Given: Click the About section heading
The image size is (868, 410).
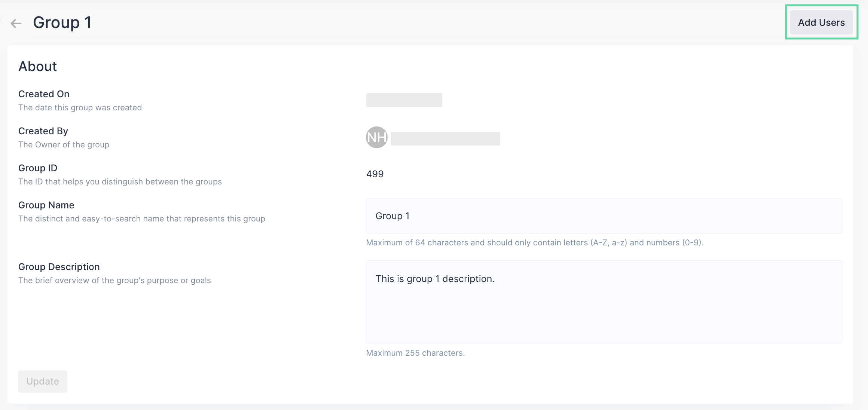Looking at the screenshot, I should [37, 66].
